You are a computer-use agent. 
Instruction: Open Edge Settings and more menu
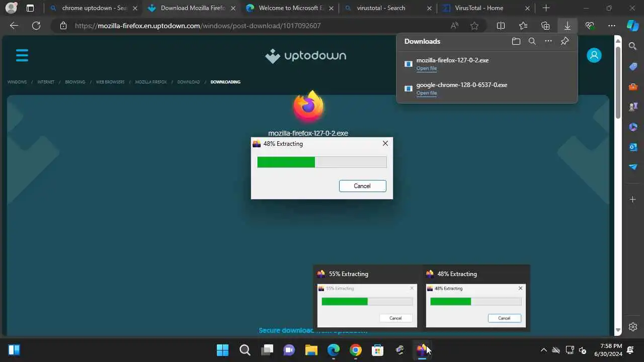point(612,26)
